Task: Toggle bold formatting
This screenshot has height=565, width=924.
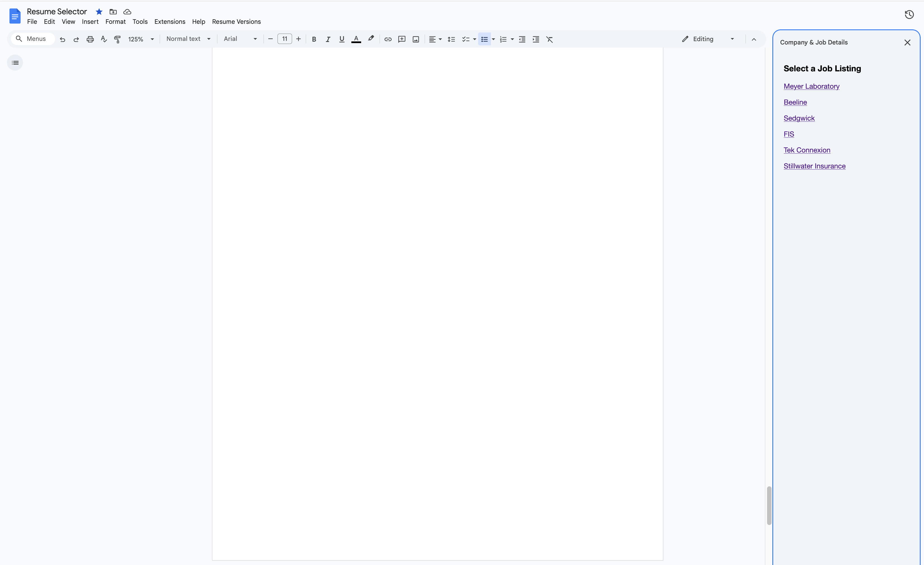Action: pos(314,39)
